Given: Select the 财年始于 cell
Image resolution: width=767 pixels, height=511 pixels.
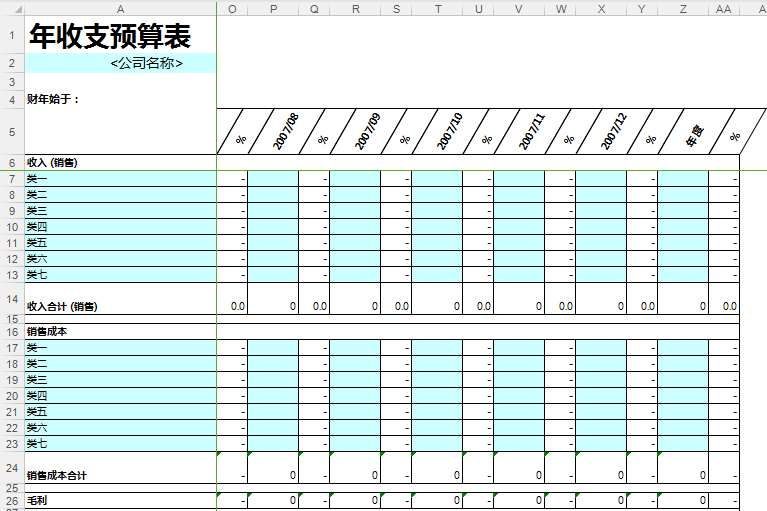Looking at the screenshot, I should click(120, 99).
